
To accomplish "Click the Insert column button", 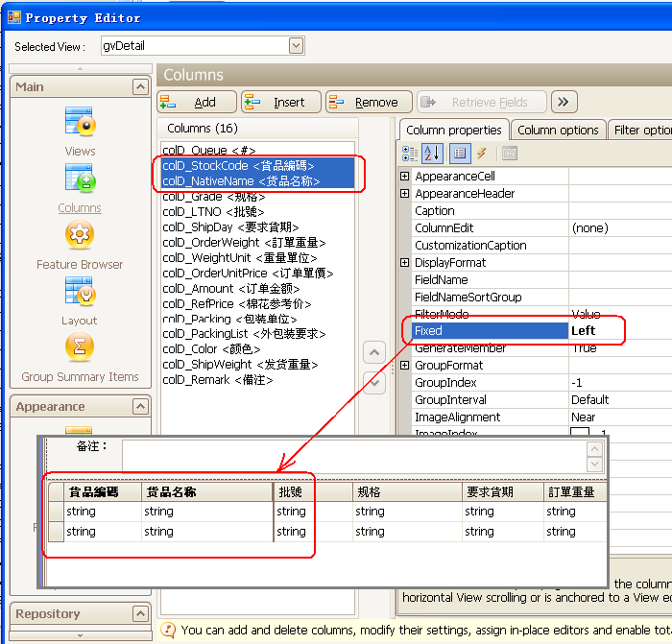I will (281, 103).
